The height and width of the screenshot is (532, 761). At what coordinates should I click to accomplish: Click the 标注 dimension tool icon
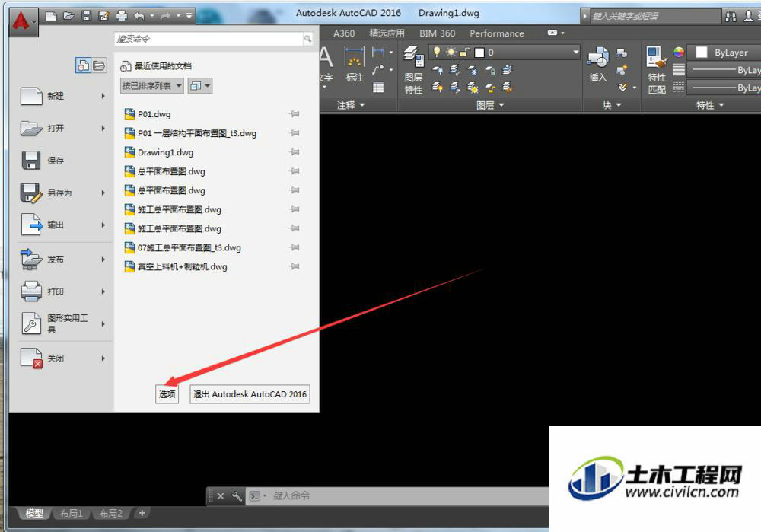[x=355, y=64]
